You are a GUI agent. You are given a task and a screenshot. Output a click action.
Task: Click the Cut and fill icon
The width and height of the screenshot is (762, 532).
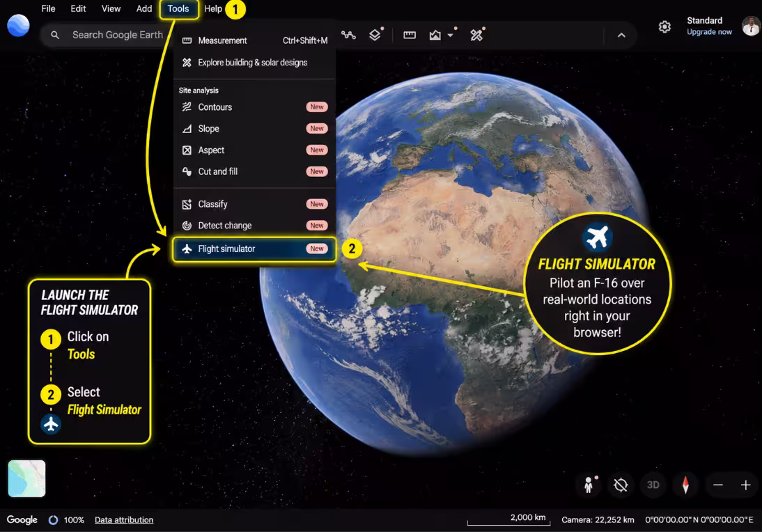(x=187, y=171)
